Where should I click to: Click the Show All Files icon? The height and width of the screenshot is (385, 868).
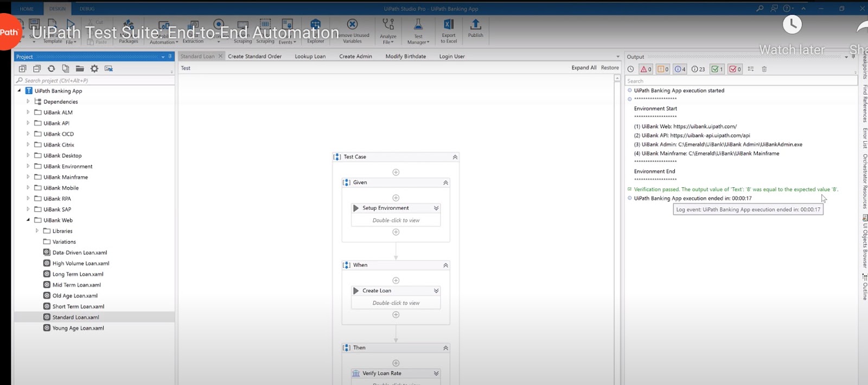click(x=66, y=68)
